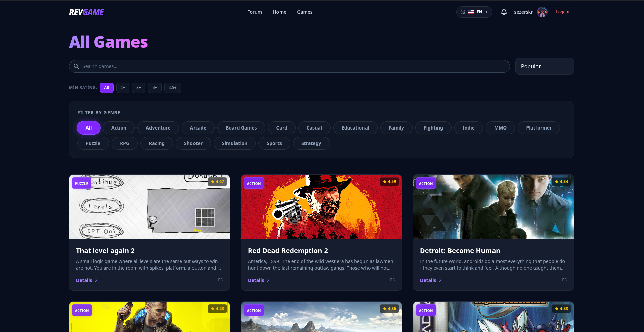Click the sezerskr profile avatar

pos(542,12)
